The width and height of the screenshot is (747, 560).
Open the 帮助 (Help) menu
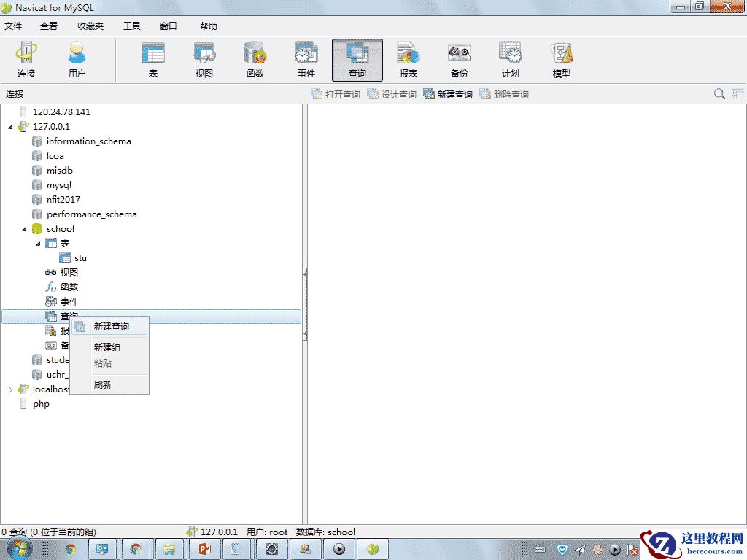click(208, 26)
